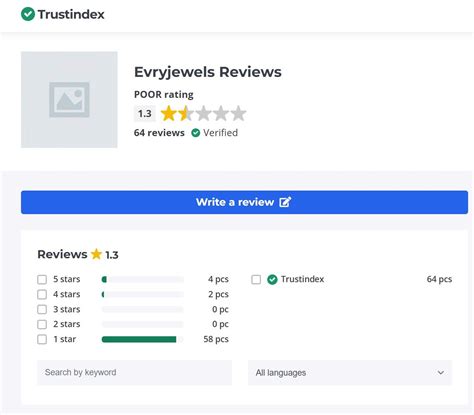
Task: Click the Evryjewels placeholder profile image
Action: click(69, 100)
